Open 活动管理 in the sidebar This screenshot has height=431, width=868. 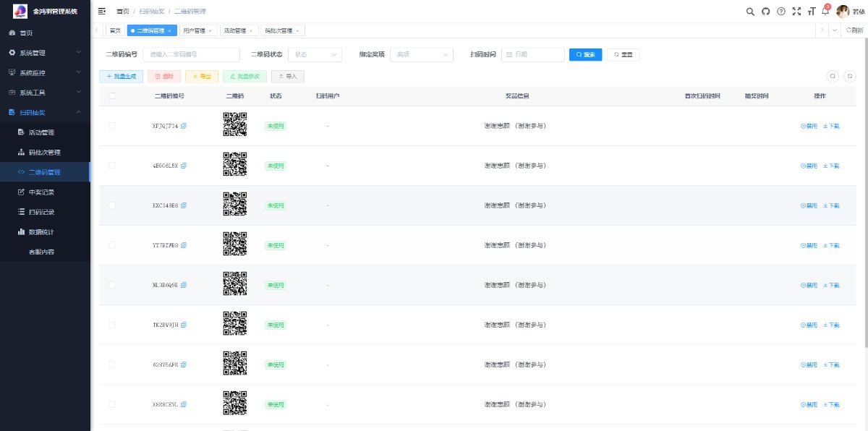tap(45, 132)
